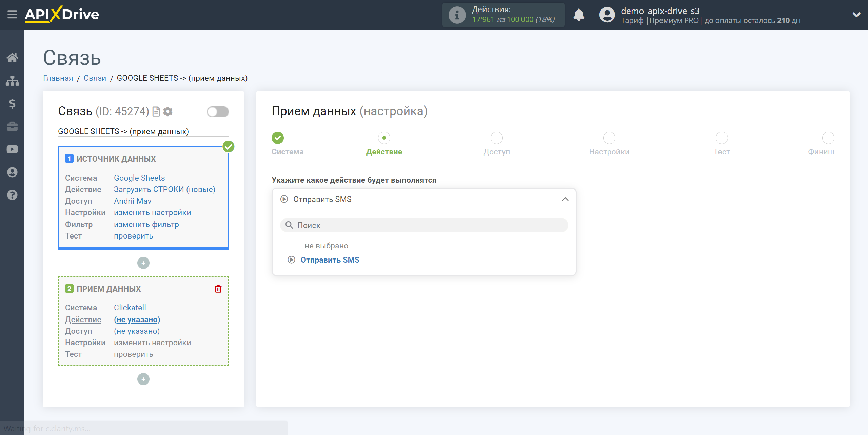868x435 pixels.
Task: Select the '- не выбрано -' option
Action: pos(327,246)
